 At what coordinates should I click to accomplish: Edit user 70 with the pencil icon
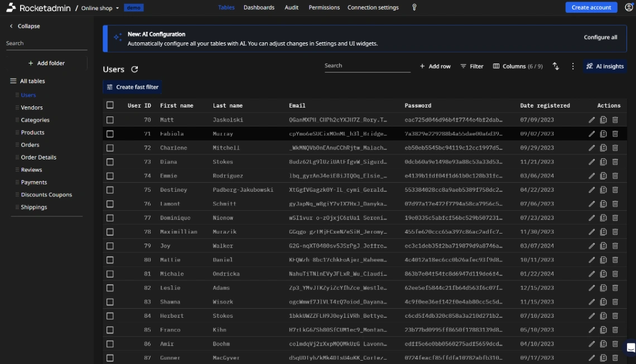coord(592,119)
